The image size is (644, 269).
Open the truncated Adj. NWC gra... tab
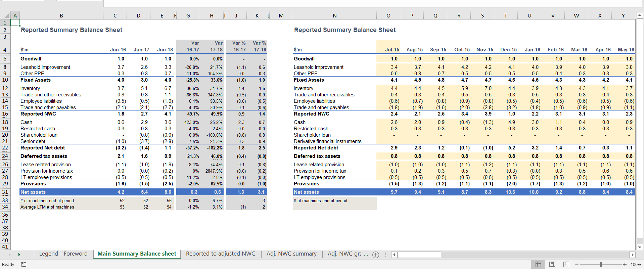348,254
